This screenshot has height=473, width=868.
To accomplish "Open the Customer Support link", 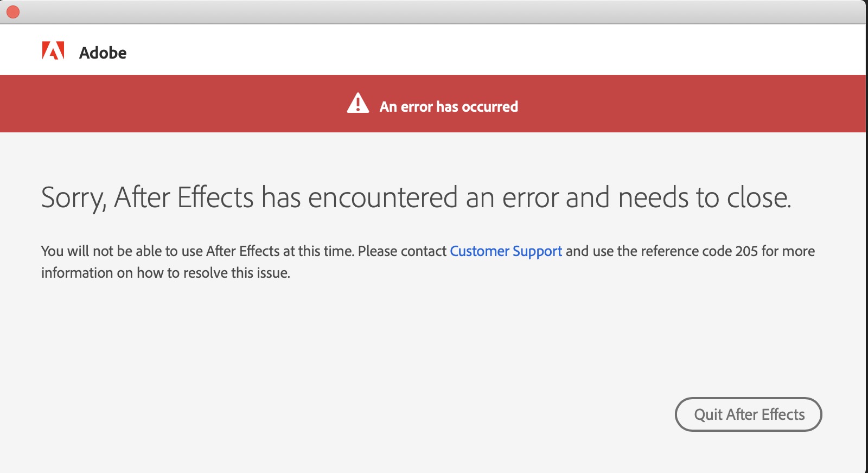I will point(506,251).
